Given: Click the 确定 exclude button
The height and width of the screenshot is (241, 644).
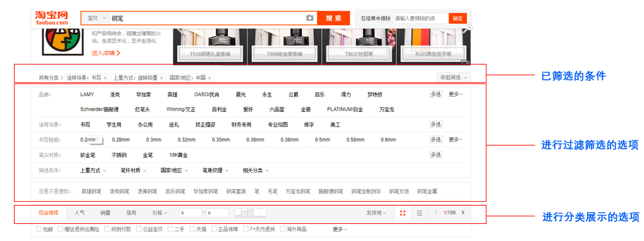Looking at the screenshot, I should coord(457,18).
